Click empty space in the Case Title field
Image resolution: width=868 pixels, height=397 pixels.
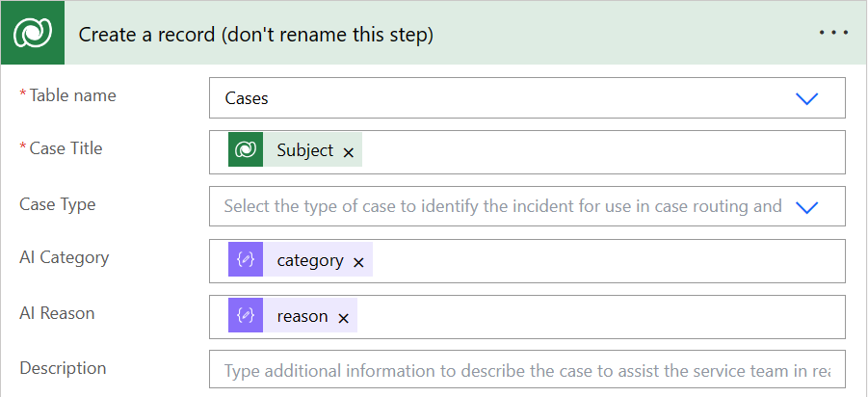597,151
